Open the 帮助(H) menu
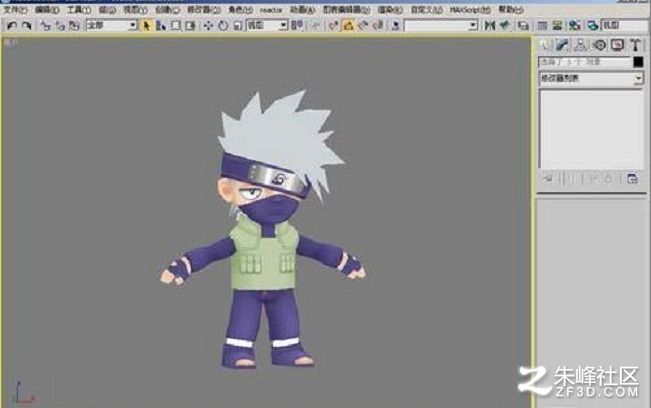 tap(511, 9)
